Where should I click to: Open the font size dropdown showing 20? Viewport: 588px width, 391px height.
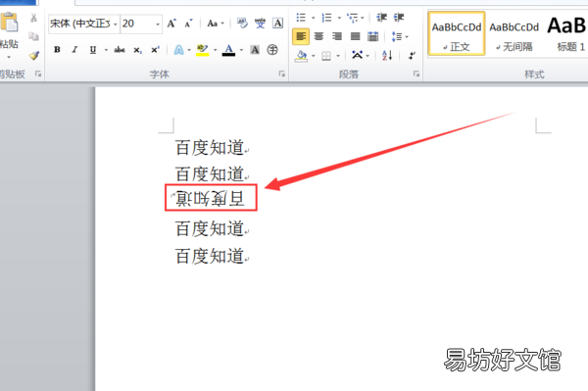[141, 24]
